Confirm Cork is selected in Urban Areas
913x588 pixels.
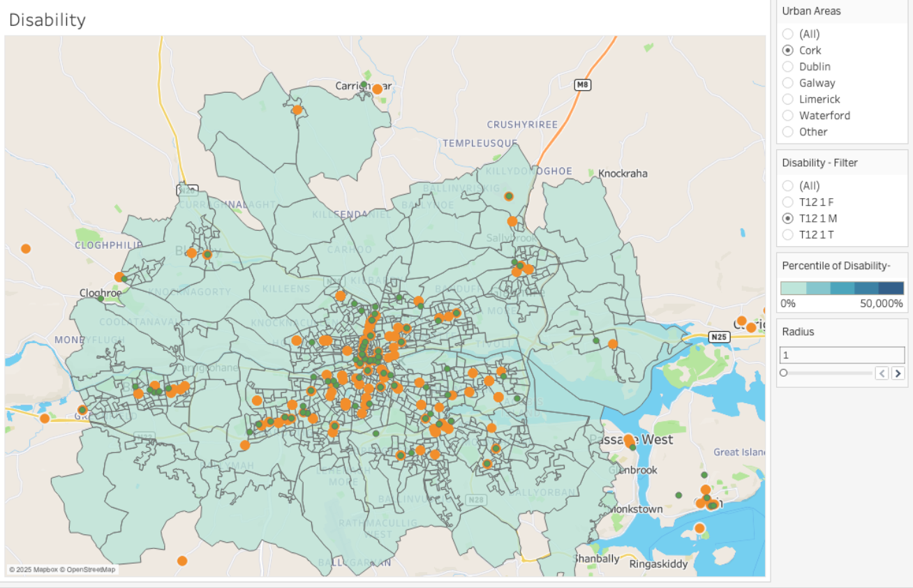[x=788, y=50]
